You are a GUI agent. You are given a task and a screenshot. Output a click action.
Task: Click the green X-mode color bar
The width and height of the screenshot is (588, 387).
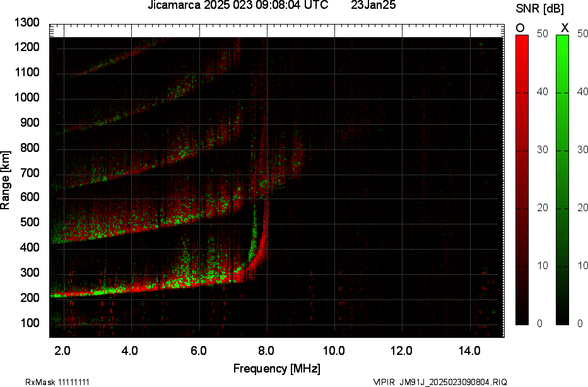[563, 180]
